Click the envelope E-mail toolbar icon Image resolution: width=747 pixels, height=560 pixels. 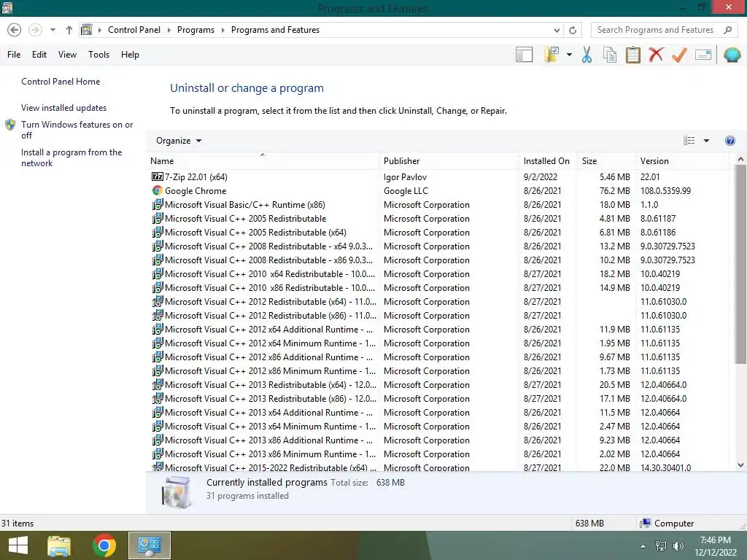tap(703, 55)
